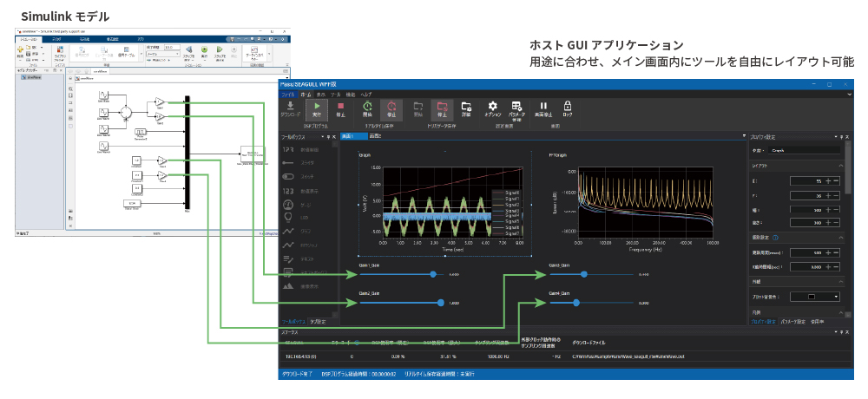Open trigger data 詳細 folder settings icon

(x=466, y=106)
